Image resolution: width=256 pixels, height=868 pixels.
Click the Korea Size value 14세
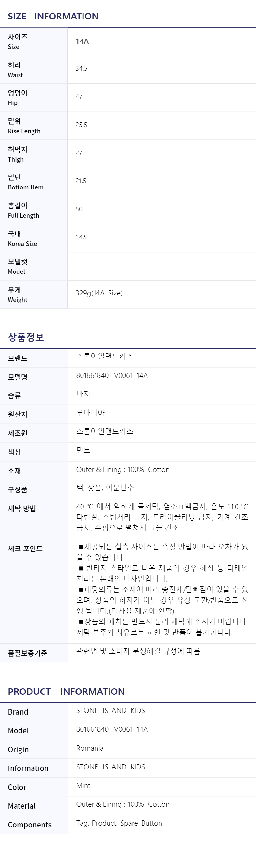(82, 237)
